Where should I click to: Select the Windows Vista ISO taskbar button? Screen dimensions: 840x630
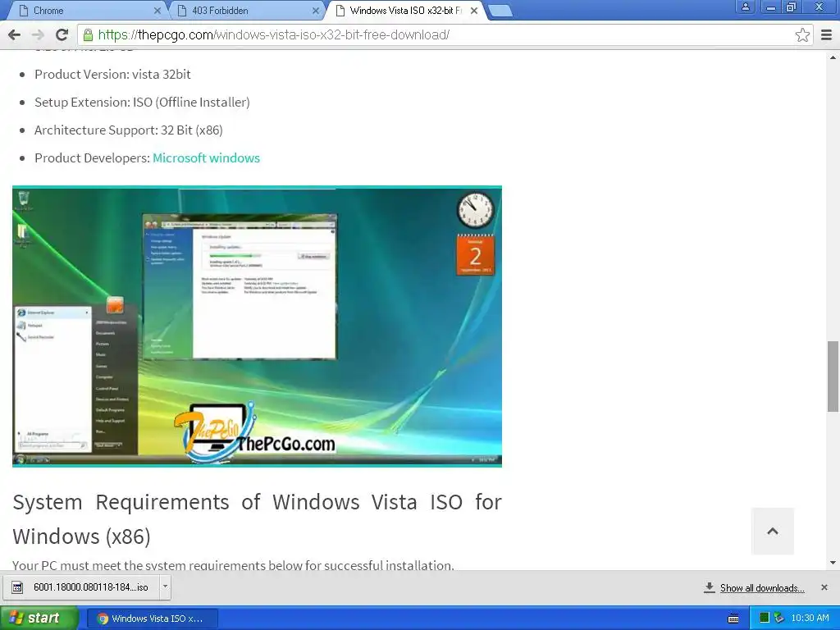point(152,619)
